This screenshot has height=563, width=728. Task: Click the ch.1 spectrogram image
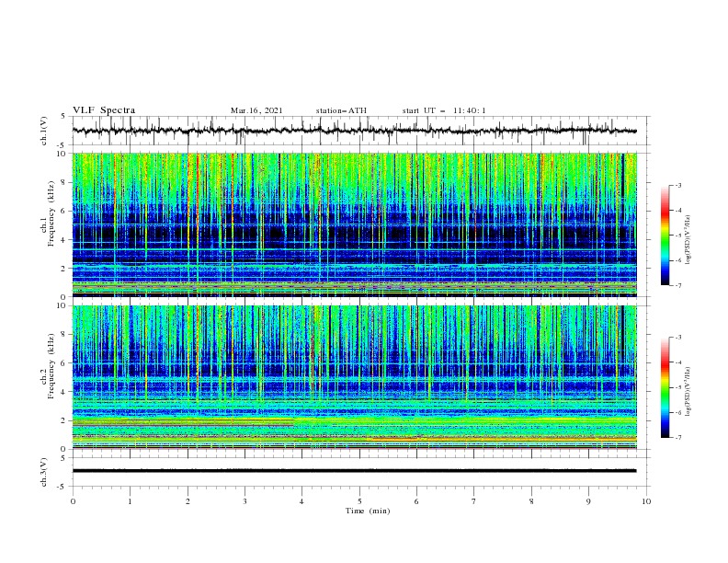[x=354, y=224]
